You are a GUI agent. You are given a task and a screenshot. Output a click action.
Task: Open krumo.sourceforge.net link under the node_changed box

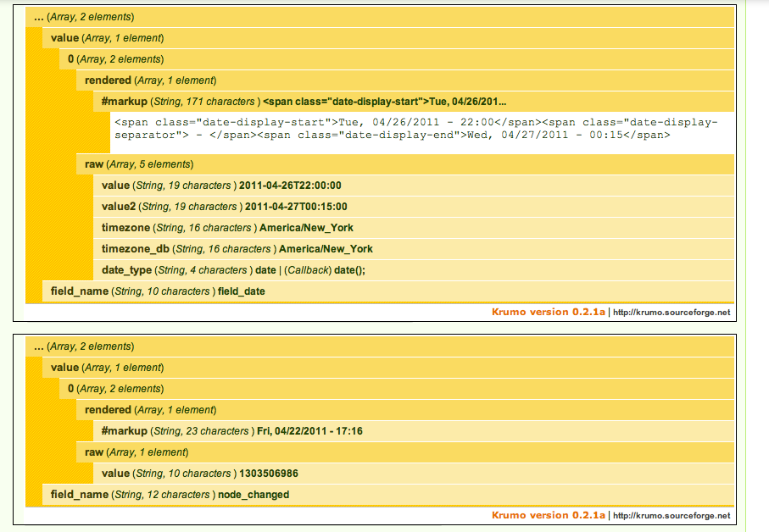click(x=671, y=515)
